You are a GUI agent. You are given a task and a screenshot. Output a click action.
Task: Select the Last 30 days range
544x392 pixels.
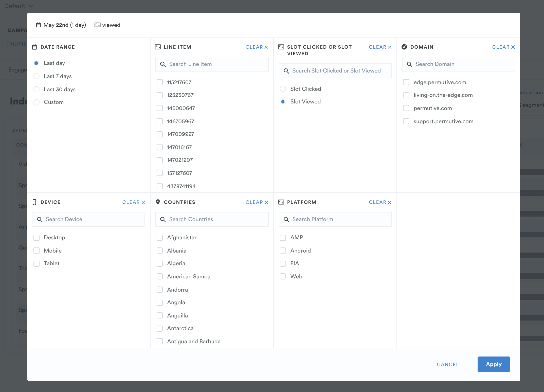click(x=37, y=89)
